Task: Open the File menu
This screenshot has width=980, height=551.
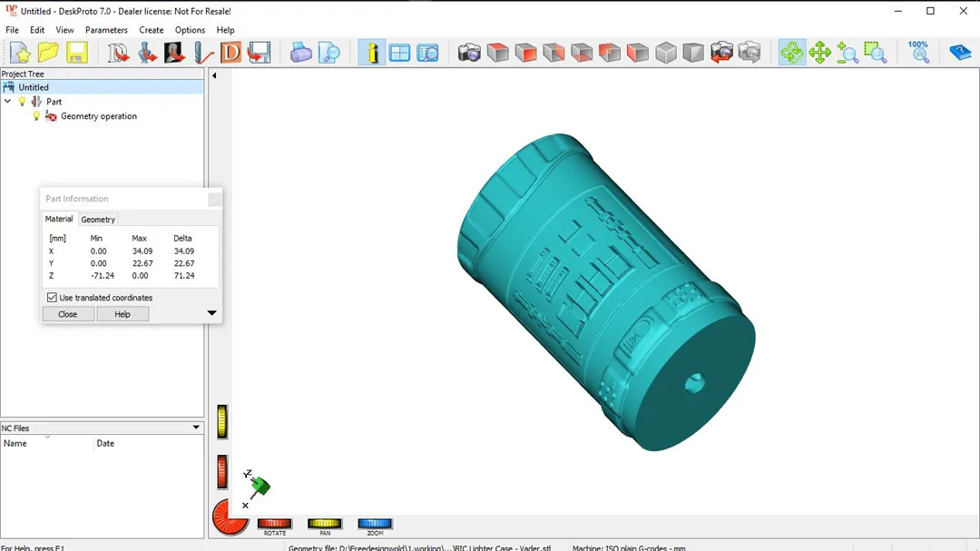Action: (x=12, y=30)
